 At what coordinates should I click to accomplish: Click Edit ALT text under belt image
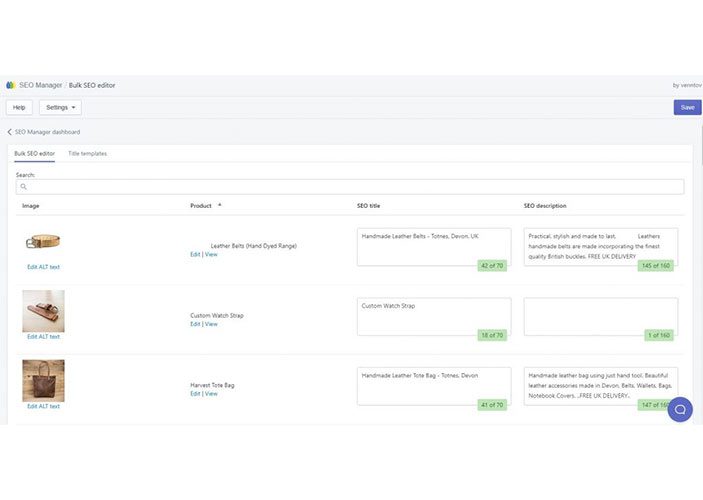43,267
